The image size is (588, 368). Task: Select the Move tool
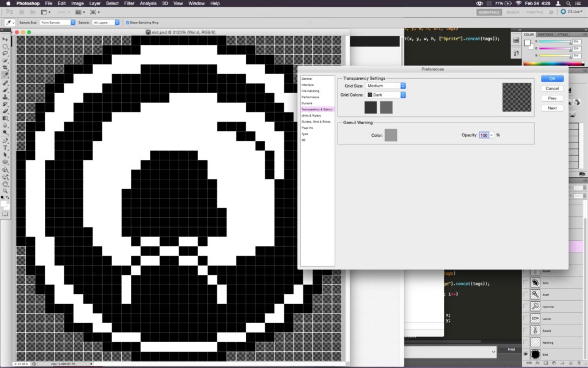click(x=5, y=39)
